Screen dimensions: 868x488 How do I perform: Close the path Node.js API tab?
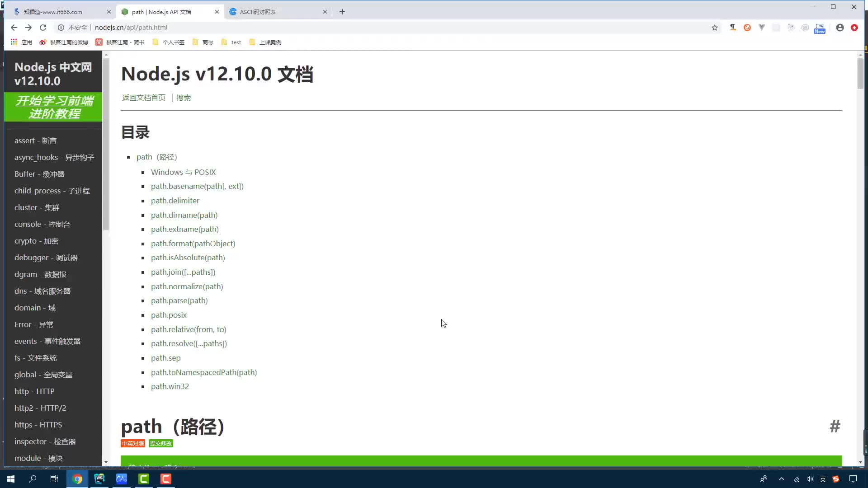(217, 12)
